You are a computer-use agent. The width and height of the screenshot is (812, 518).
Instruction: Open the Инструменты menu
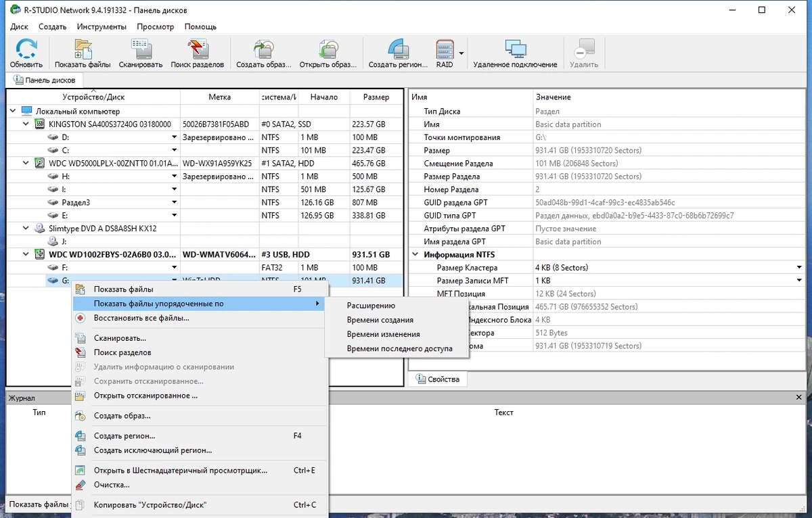click(x=101, y=26)
